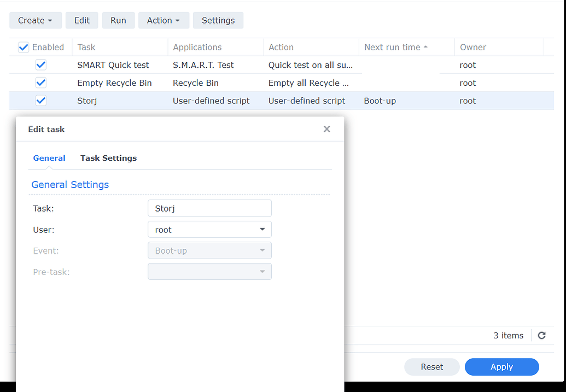Close the Edit task dialog
Screen dimensions: 566x392
[326, 129]
